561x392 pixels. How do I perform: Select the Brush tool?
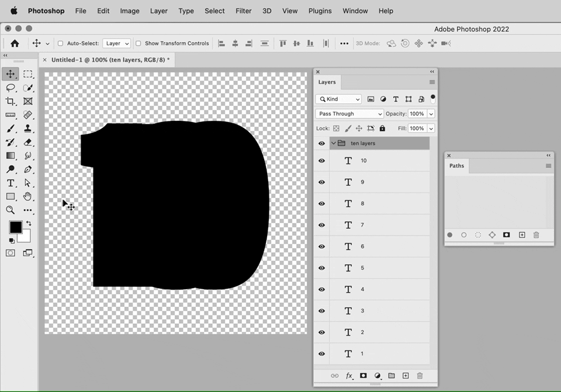pyautogui.click(x=11, y=129)
